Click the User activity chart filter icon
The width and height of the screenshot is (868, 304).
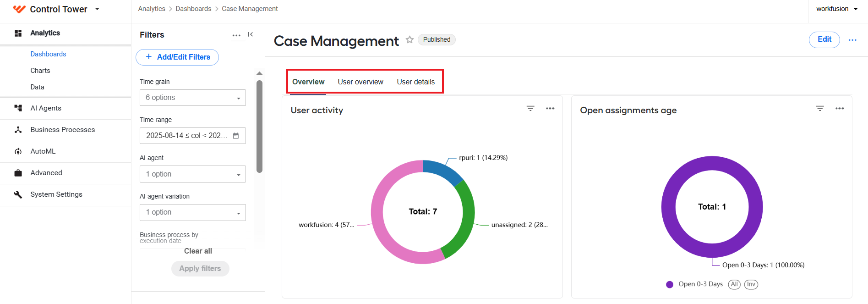tap(530, 108)
